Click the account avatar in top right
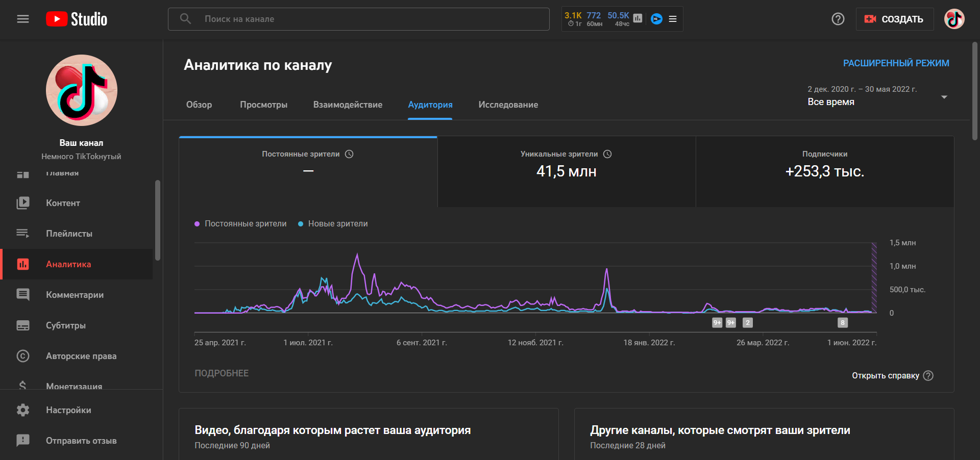The width and height of the screenshot is (980, 460). [954, 19]
